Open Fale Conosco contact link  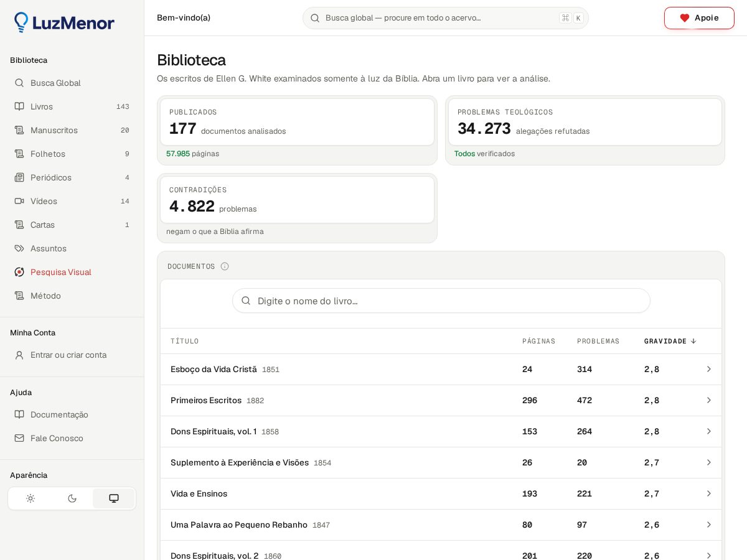[72, 438]
